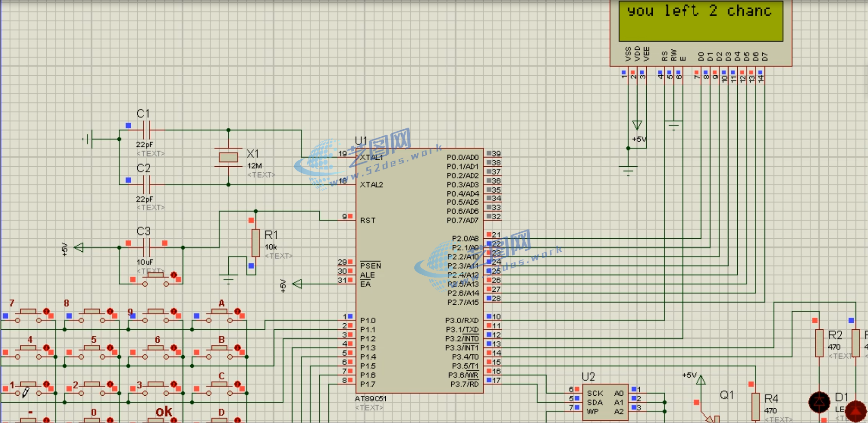Select capacitor C2 symbol
The width and height of the screenshot is (868, 423).
point(146,185)
